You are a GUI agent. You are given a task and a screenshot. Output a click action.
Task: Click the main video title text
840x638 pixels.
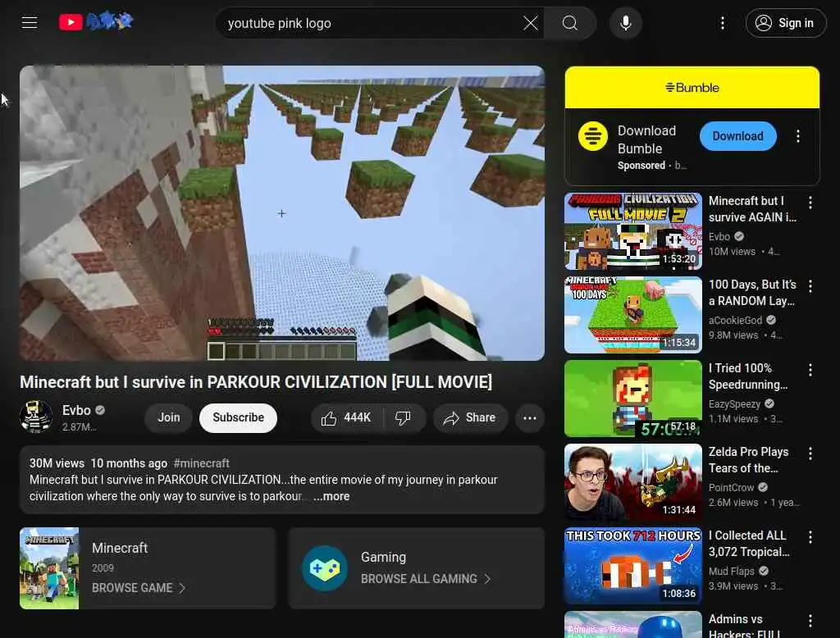[256, 382]
